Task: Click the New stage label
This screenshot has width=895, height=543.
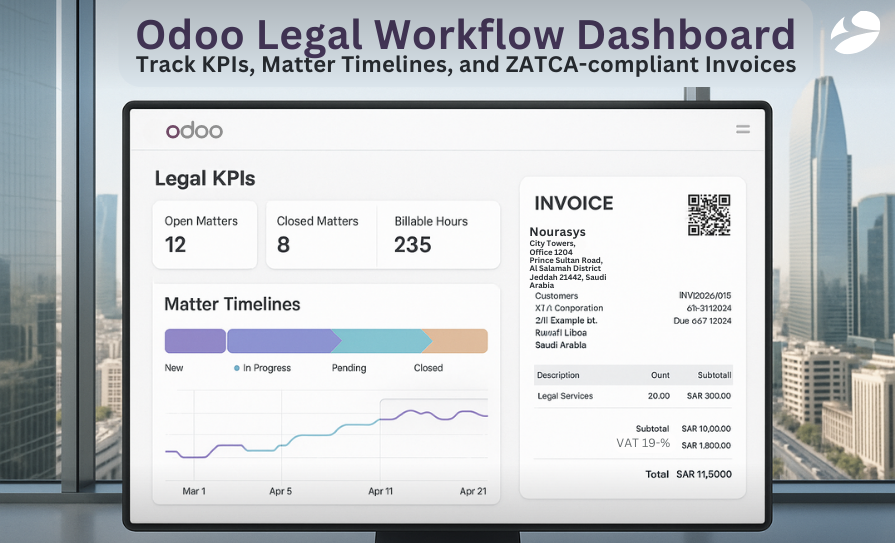Action: tap(174, 368)
